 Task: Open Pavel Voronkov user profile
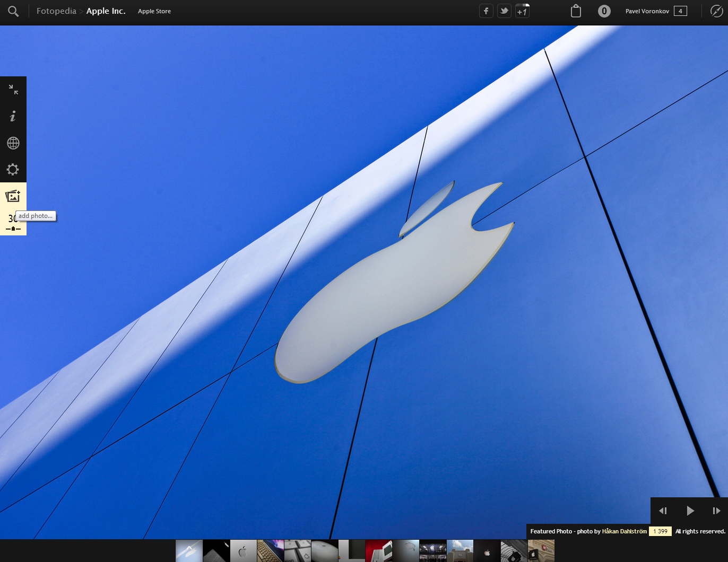pyautogui.click(x=647, y=11)
